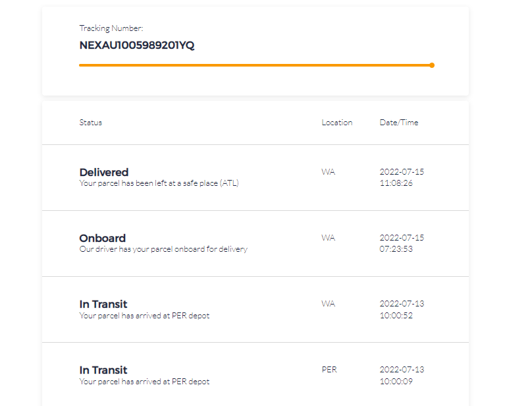
Task: Click 'driver has your parcel onboard' description
Action: (163, 249)
